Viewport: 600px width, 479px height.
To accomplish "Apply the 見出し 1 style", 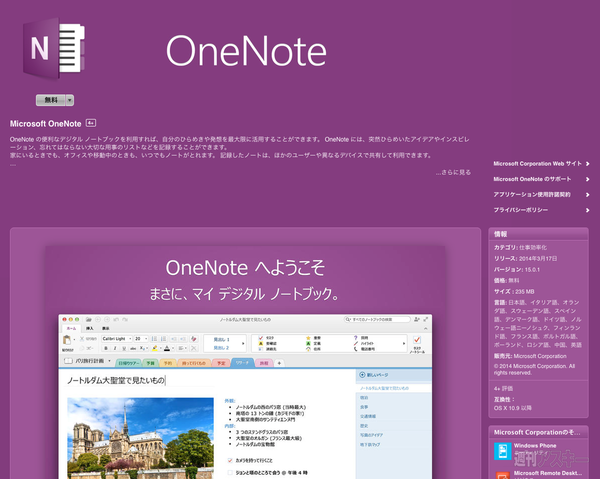I will tap(222, 340).
